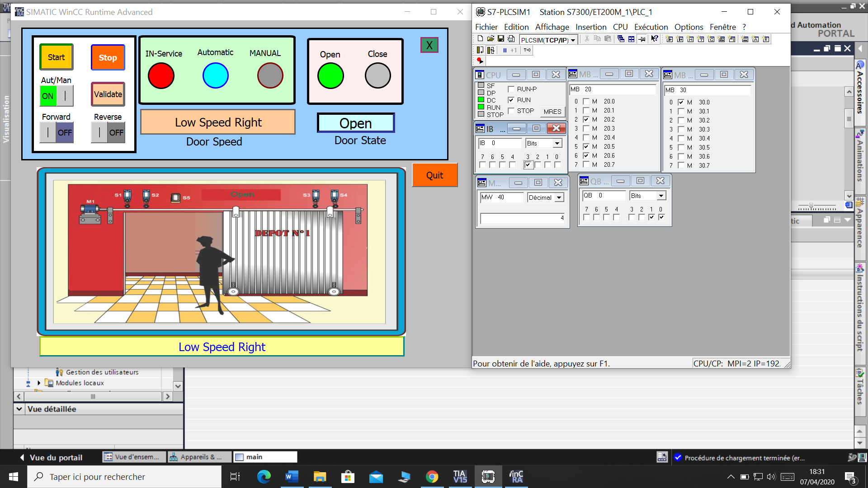Open the Exécution menu
Image resolution: width=868 pixels, height=488 pixels.
click(651, 27)
